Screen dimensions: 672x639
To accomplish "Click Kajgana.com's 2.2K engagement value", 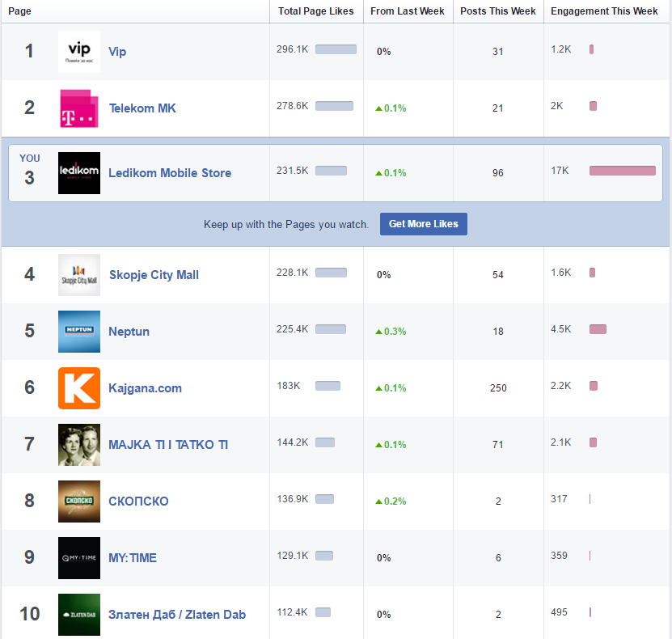I will [561, 386].
